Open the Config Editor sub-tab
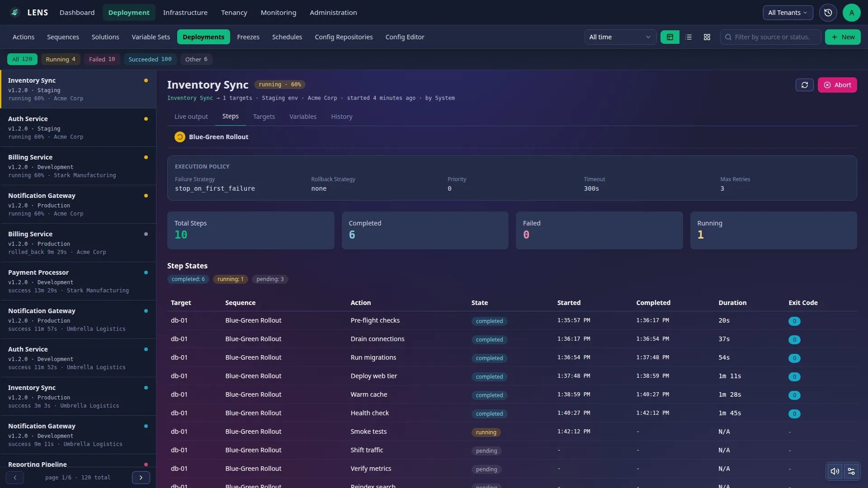This screenshot has width=868, height=488. pos(405,37)
